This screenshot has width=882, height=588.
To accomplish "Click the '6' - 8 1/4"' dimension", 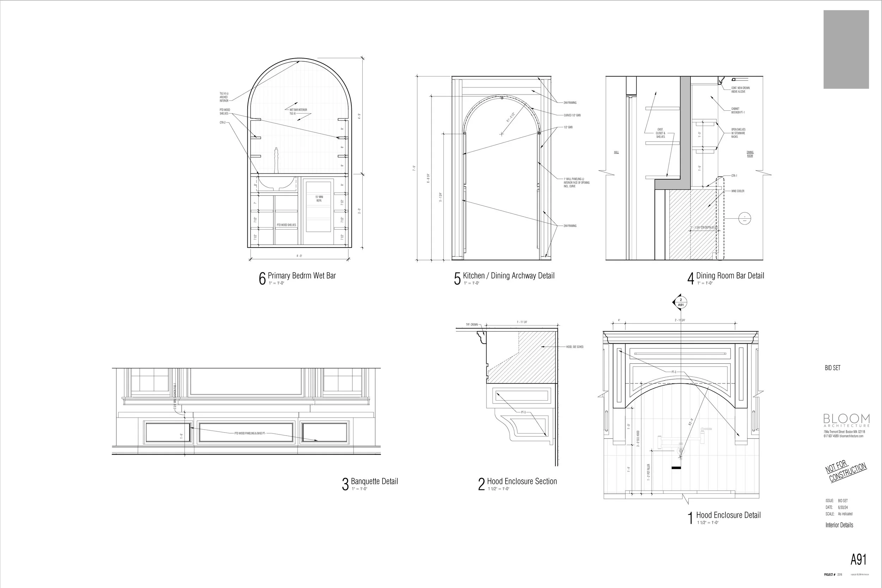I will pyautogui.click(x=428, y=178).
